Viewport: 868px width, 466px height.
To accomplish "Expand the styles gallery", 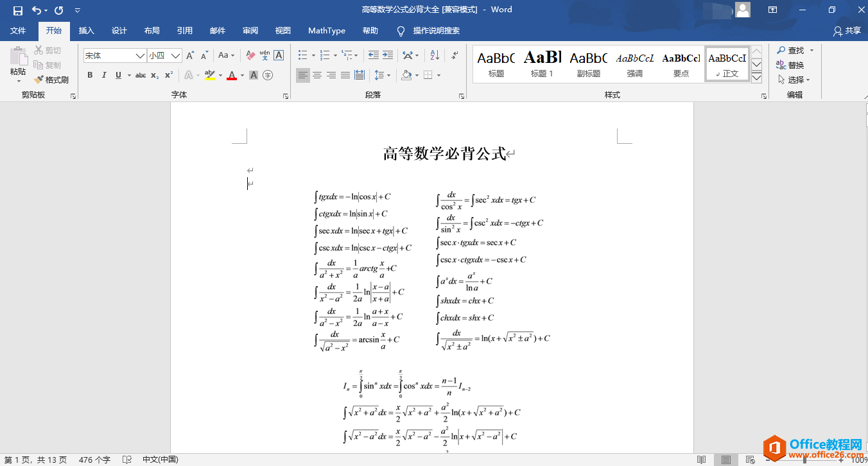I will [x=756, y=78].
